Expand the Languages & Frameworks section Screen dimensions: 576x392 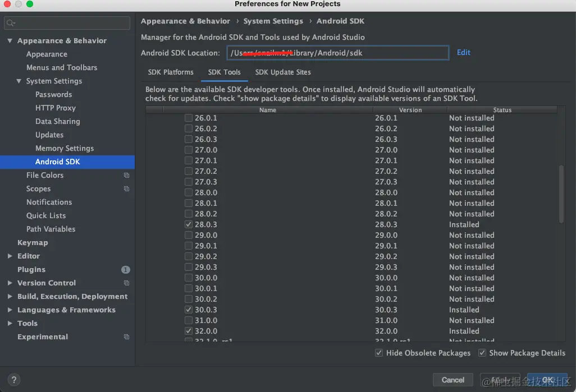coord(10,310)
